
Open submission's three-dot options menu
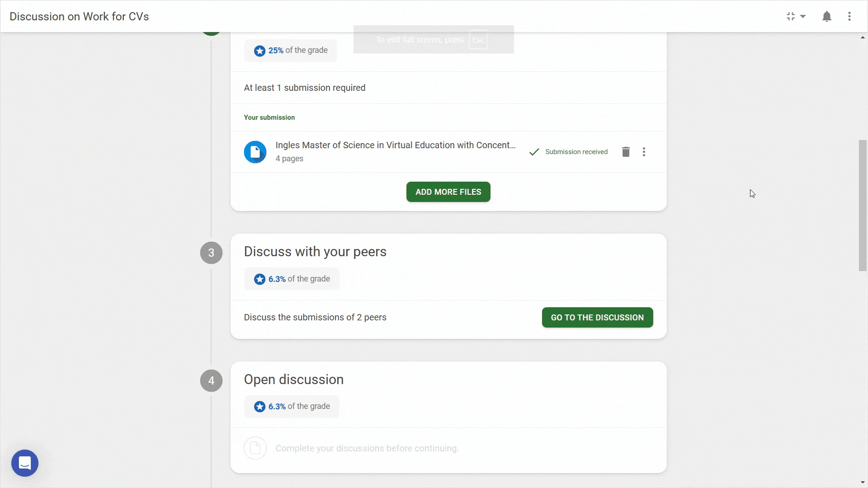click(x=644, y=152)
